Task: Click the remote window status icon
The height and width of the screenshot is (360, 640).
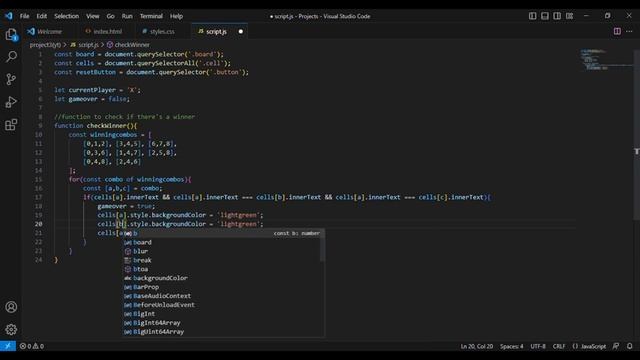Action: [x=8, y=346]
